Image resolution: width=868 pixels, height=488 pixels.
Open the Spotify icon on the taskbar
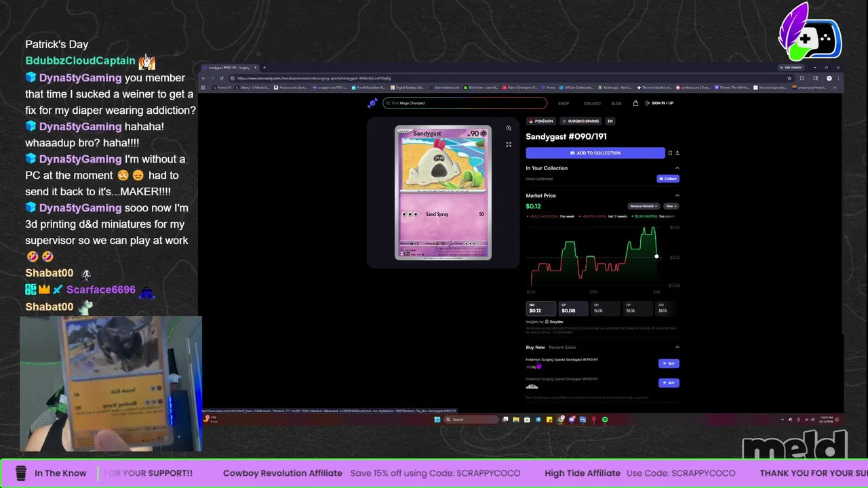click(605, 420)
